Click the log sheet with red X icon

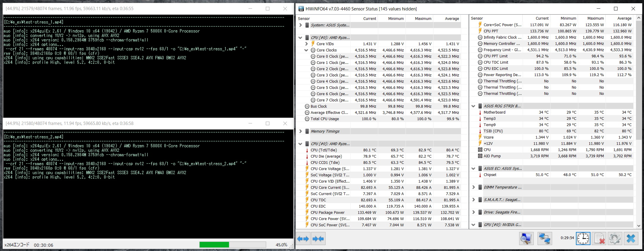click(599, 239)
